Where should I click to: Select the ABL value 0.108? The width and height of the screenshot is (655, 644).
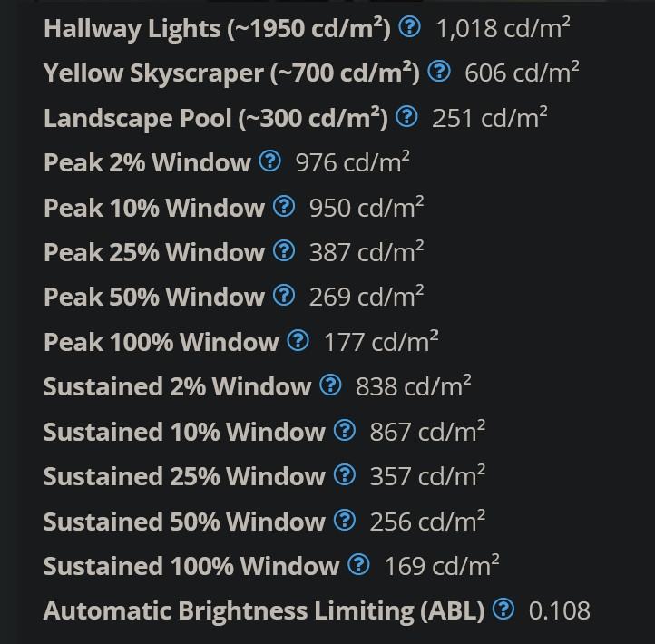click(x=560, y=611)
